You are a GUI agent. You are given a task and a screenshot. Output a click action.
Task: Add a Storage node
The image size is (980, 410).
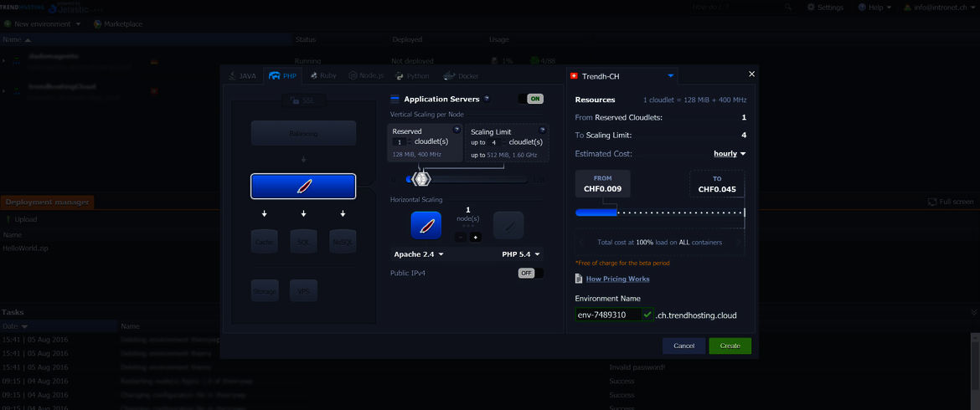(265, 291)
